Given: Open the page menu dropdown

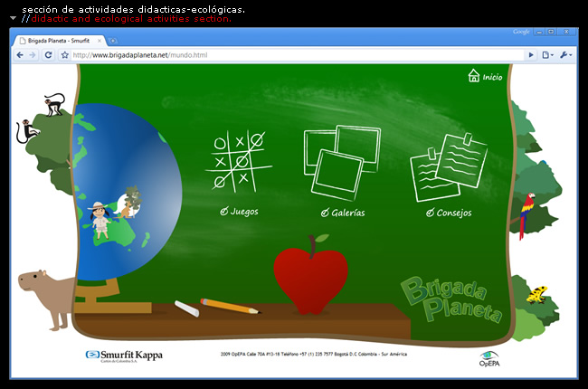Looking at the screenshot, I should click(546, 55).
